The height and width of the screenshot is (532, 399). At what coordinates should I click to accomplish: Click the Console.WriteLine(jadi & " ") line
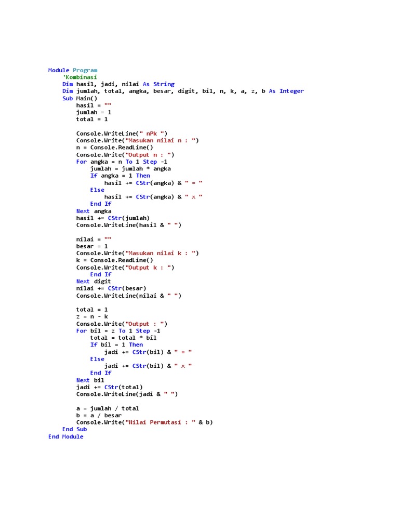click(127, 394)
